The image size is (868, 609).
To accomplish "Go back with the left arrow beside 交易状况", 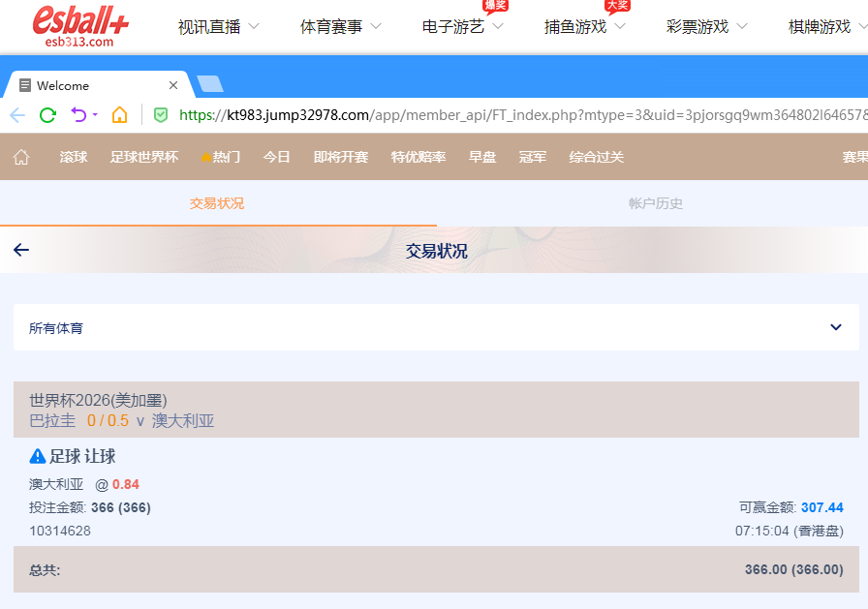I will tap(21, 250).
